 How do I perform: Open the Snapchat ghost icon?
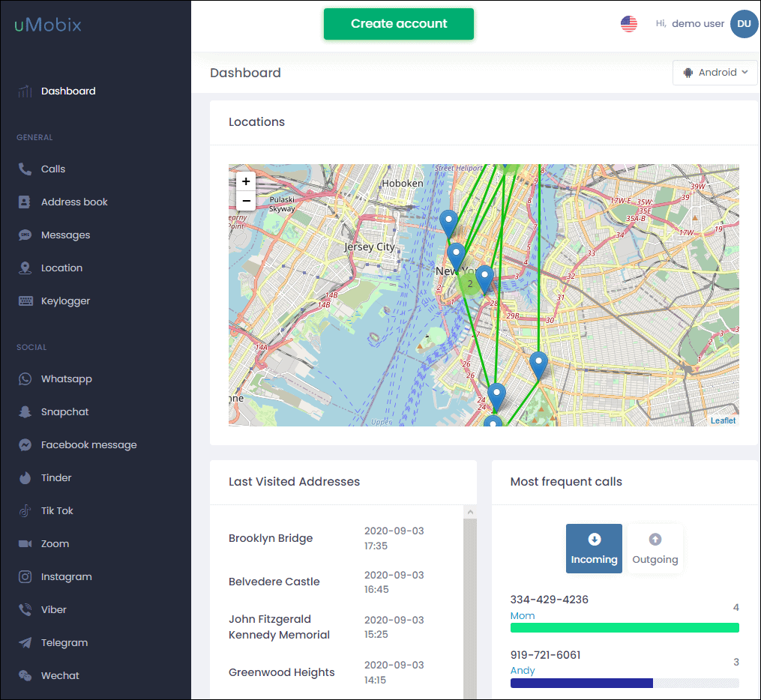click(x=25, y=412)
